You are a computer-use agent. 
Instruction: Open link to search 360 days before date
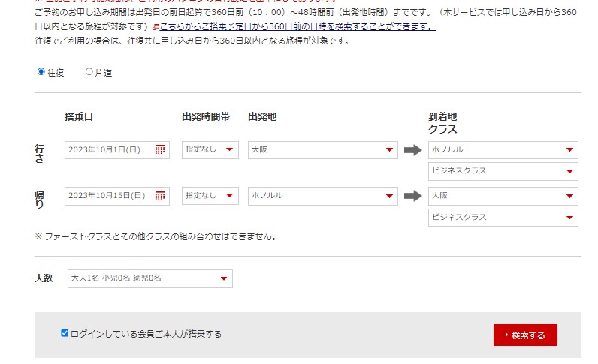[x=297, y=26]
